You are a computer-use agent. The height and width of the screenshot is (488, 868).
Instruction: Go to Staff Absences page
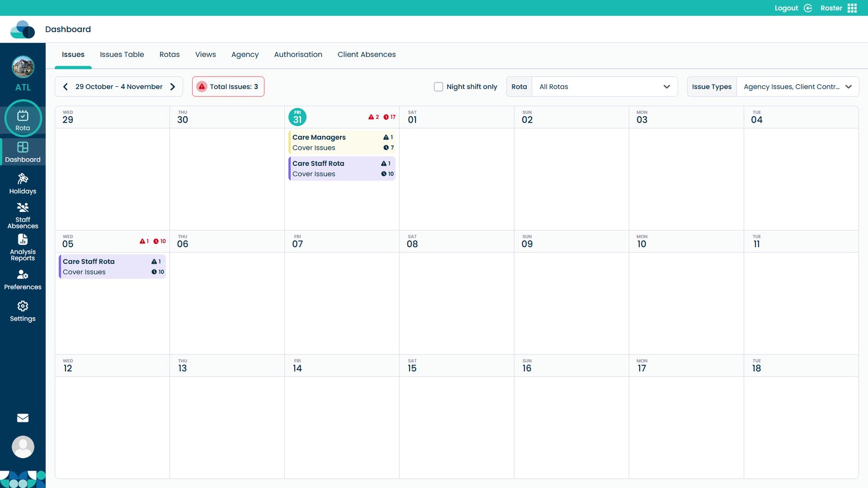pyautogui.click(x=23, y=215)
